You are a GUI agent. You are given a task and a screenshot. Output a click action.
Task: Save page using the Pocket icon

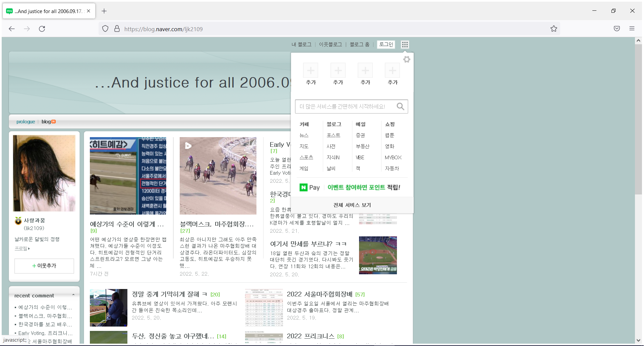tap(617, 28)
